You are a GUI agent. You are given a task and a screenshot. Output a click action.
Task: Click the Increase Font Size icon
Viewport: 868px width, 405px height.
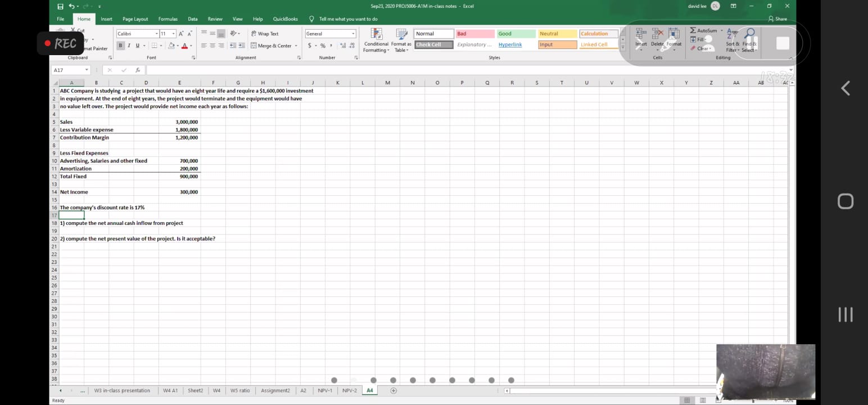[x=181, y=34]
